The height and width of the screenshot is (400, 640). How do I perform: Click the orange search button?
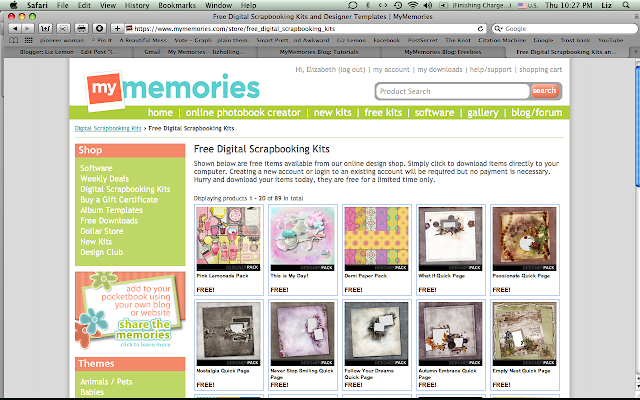click(544, 91)
